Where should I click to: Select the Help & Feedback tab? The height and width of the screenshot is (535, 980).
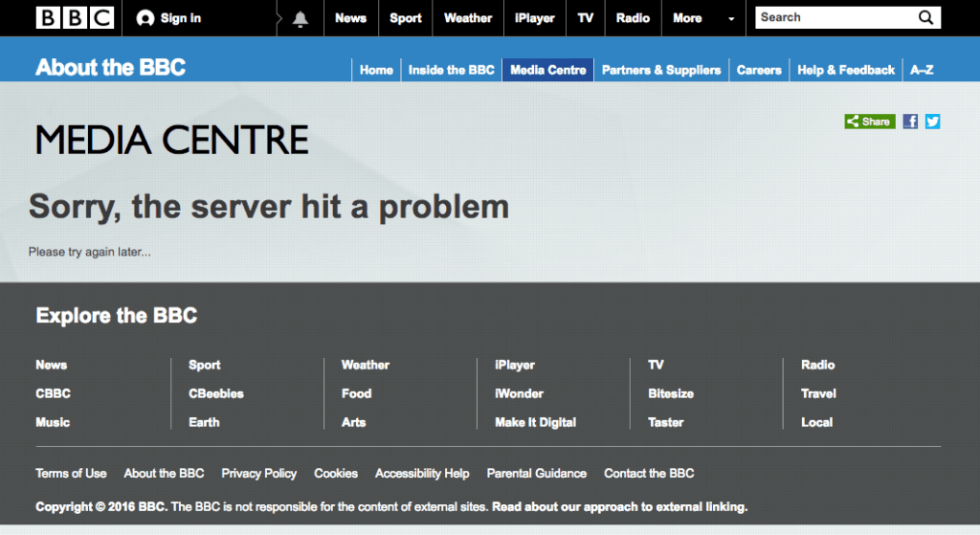(846, 70)
